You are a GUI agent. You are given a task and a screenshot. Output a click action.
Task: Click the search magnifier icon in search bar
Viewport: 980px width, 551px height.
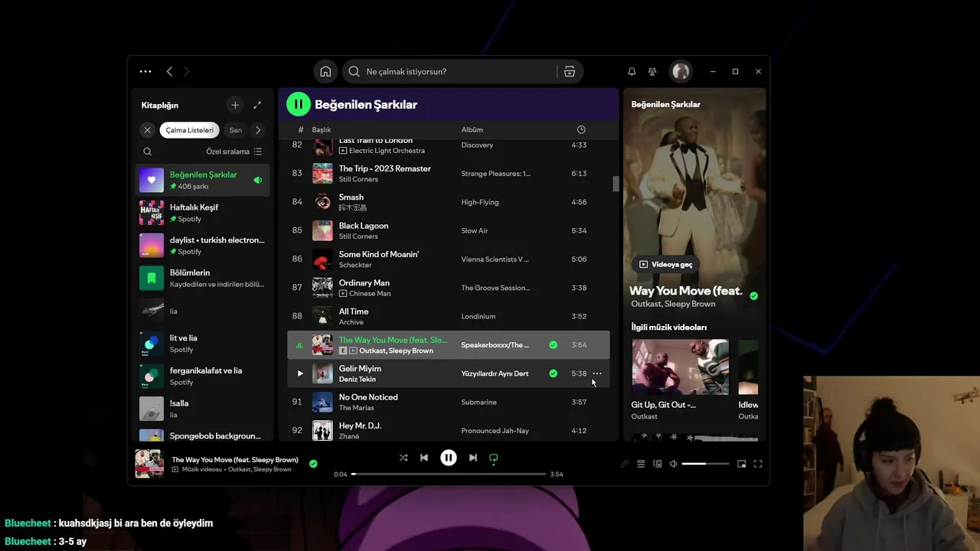coord(354,71)
